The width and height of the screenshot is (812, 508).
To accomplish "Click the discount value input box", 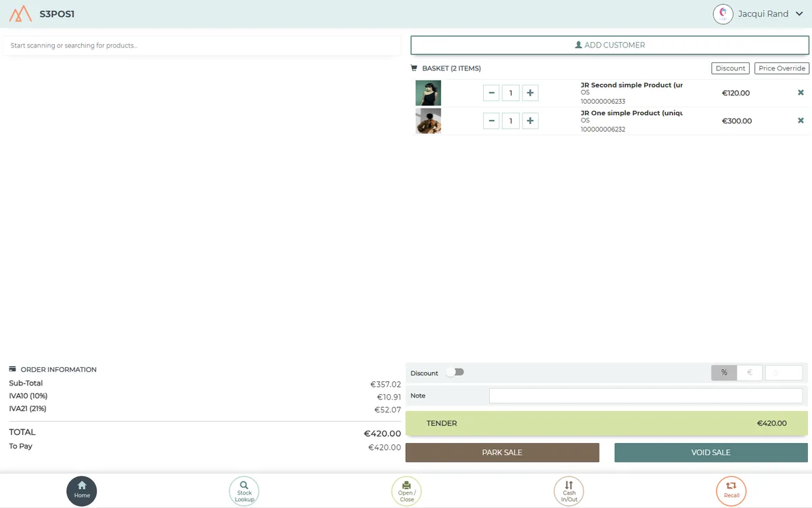I will [784, 373].
